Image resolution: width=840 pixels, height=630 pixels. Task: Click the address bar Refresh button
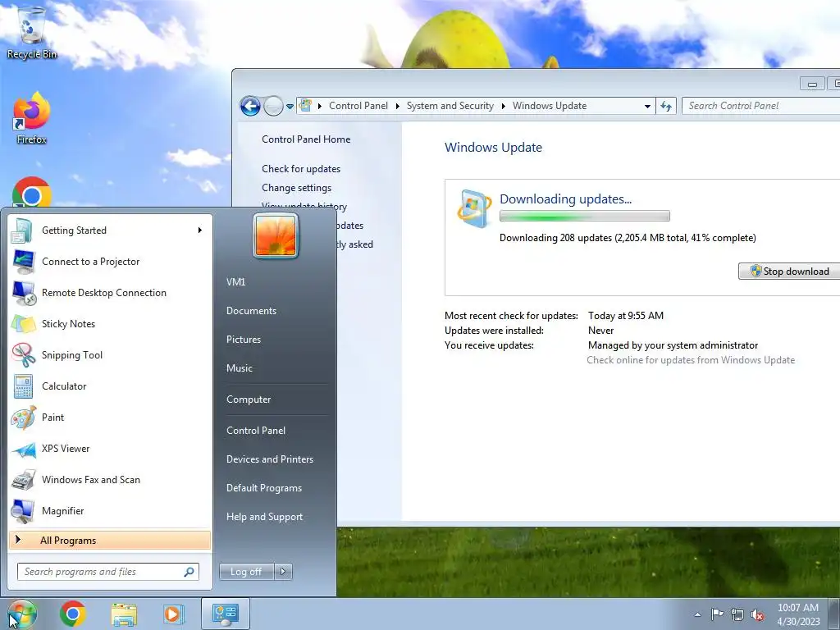[666, 106]
